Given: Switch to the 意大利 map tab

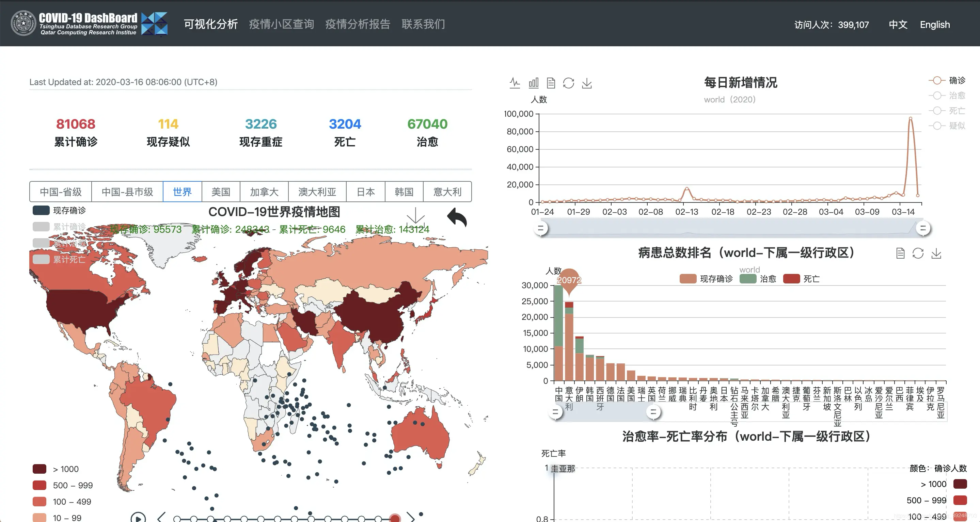Looking at the screenshot, I should pyautogui.click(x=447, y=192).
